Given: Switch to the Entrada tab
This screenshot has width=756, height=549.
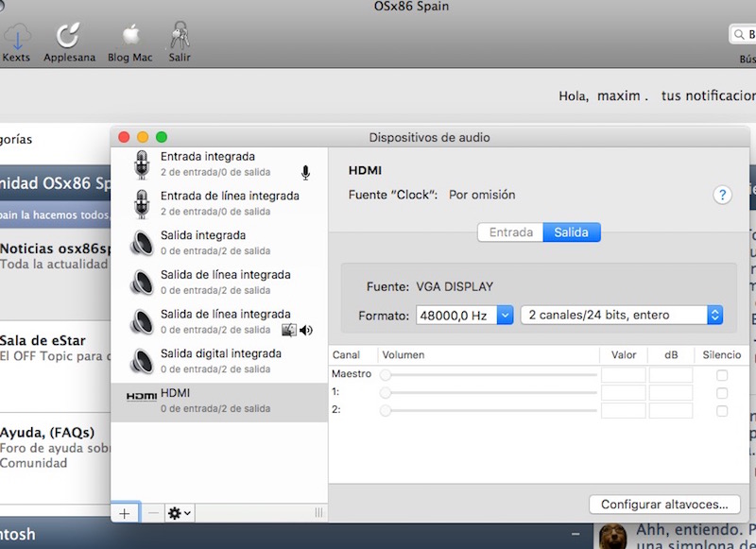Looking at the screenshot, I should 510,232.
